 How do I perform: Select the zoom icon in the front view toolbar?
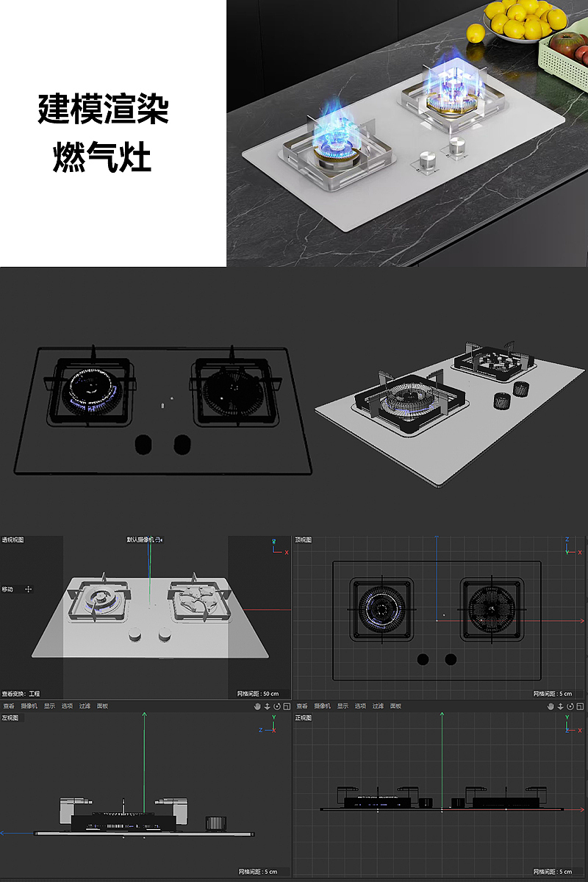tap(561, 707)
